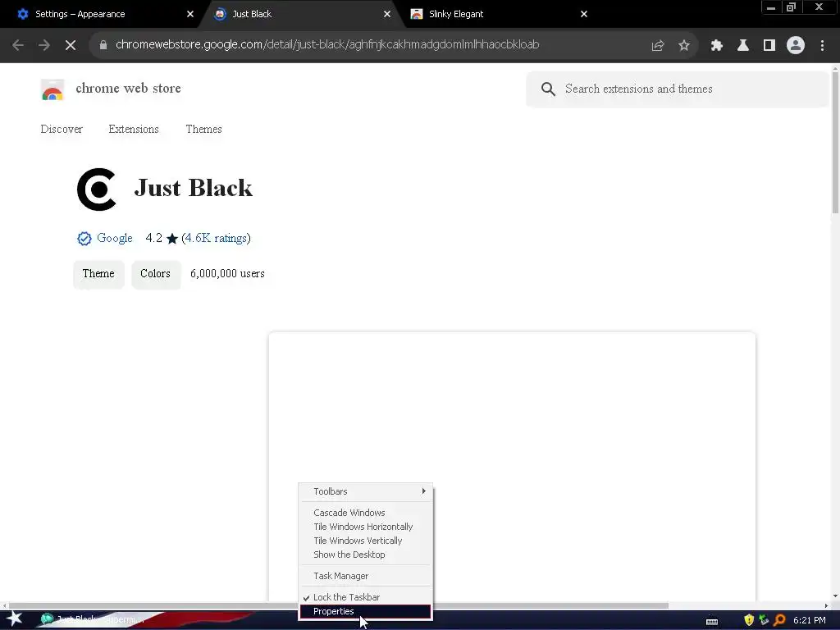
Task: Open Task Manager from context menu
Action: [x=366, y=576]
